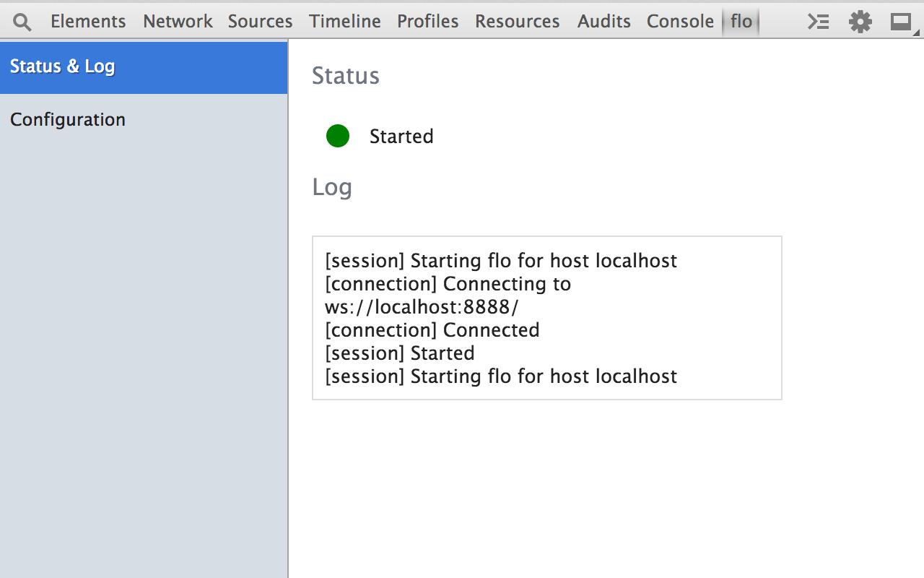The width and height of the screenshot is (924, 578).
Task: Open DevTools settings gear
Action: (x=860, y=22)
